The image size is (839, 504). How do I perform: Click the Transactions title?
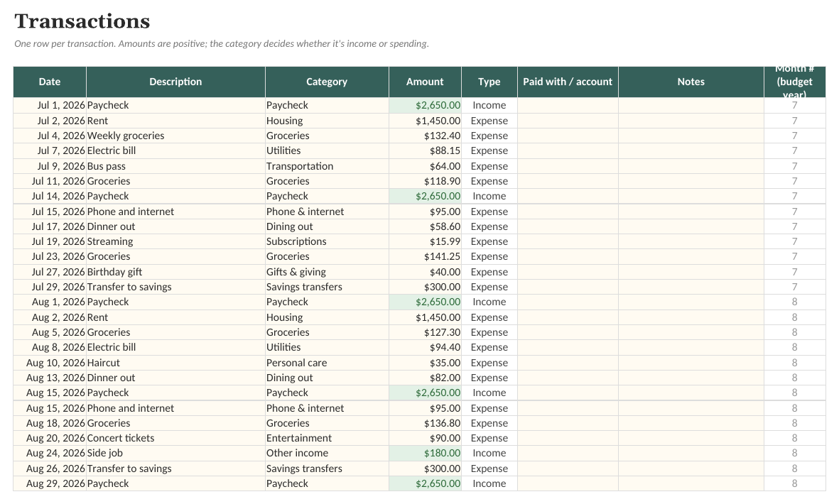pyautogui.click(x=82, y=21)
